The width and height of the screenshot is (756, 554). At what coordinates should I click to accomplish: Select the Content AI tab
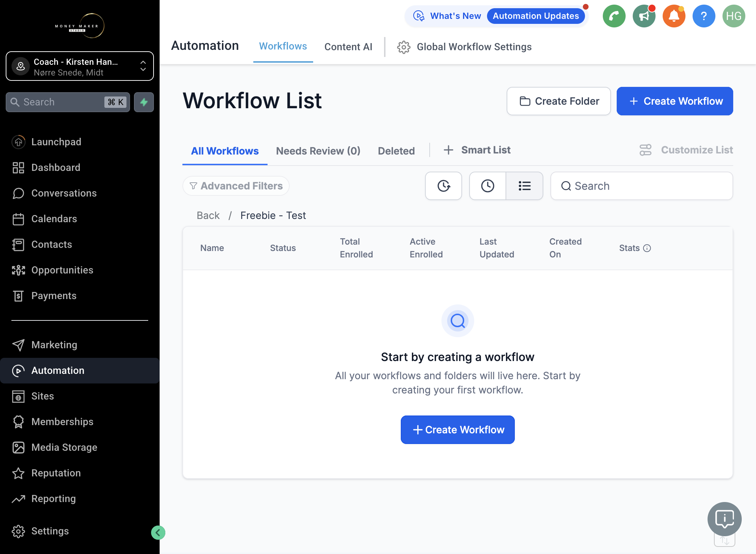[348, 47]
